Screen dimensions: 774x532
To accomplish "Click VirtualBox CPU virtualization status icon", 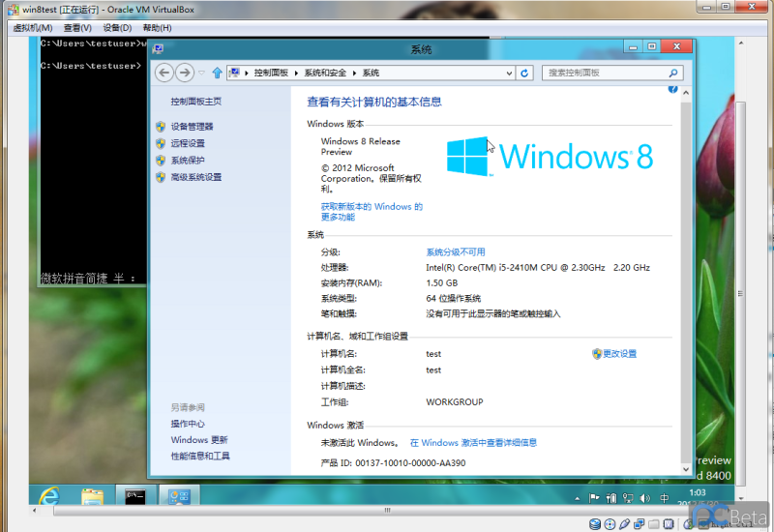I will pos(669,524).
